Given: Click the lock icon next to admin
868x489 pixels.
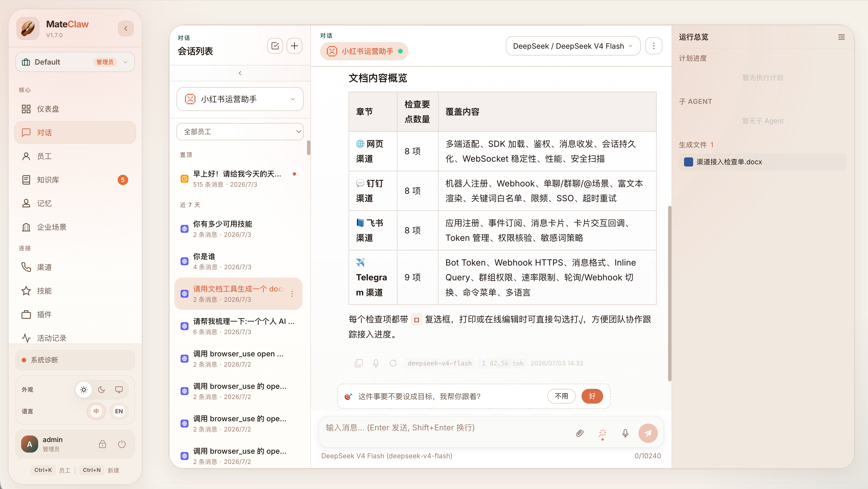Looking at the screenshot, I should 103,444.
